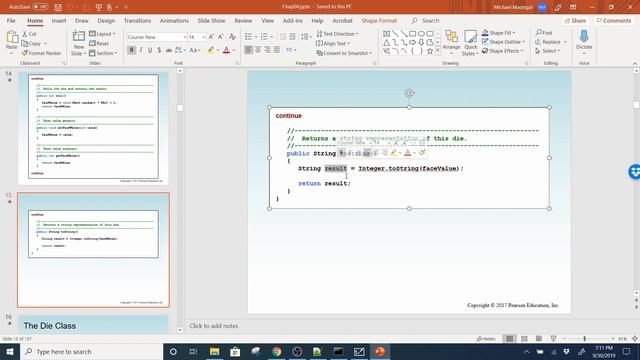Click text highlight color swatch
Viewport: 640px width, 360px height.
pos(211,50)
